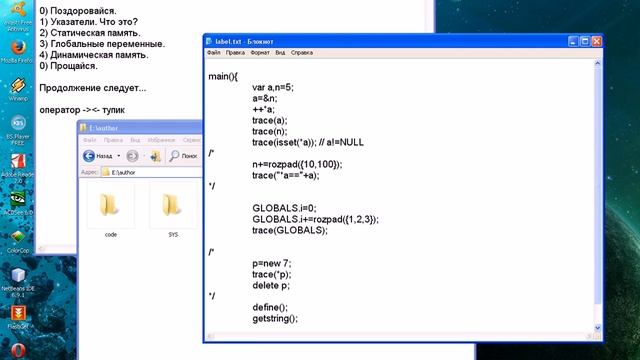Click the E:\author Explorer title bar
The width and height of the screenshot is (640, 360).
pyautogui.click(x=141, y=128)
